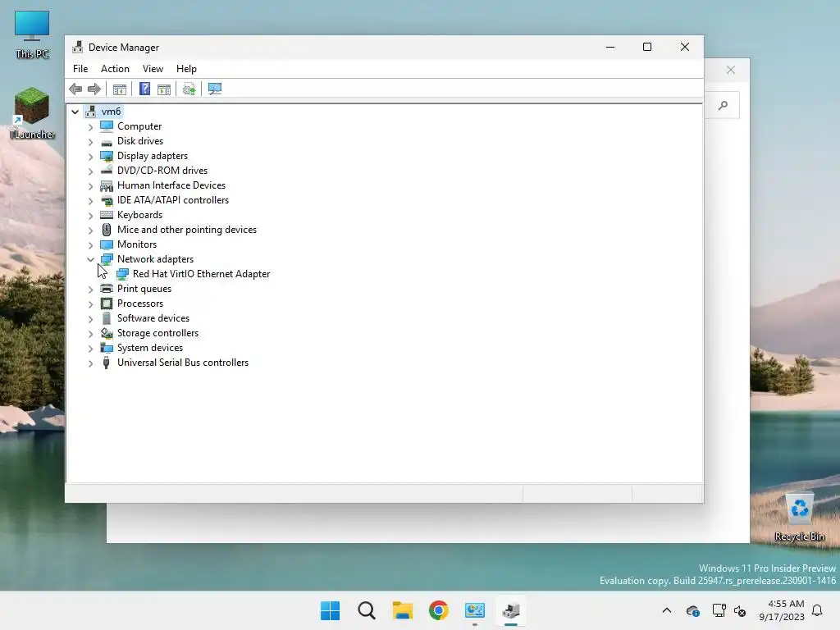Screen dimensions: 840x630
Task: Click Scan for hardware changes toolbar icon
Action: point(215,89)
